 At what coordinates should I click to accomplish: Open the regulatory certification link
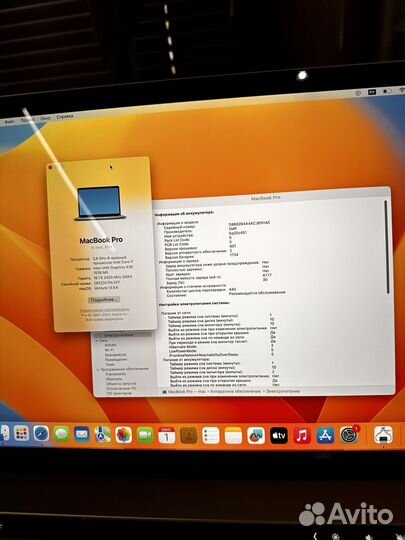105,310
